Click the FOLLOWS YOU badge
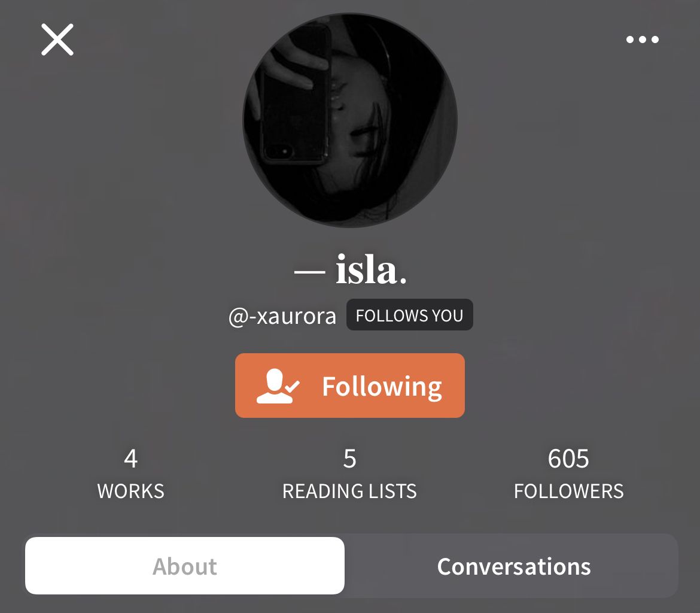Viewport: 700px width, 613px height. click(409, 315)
